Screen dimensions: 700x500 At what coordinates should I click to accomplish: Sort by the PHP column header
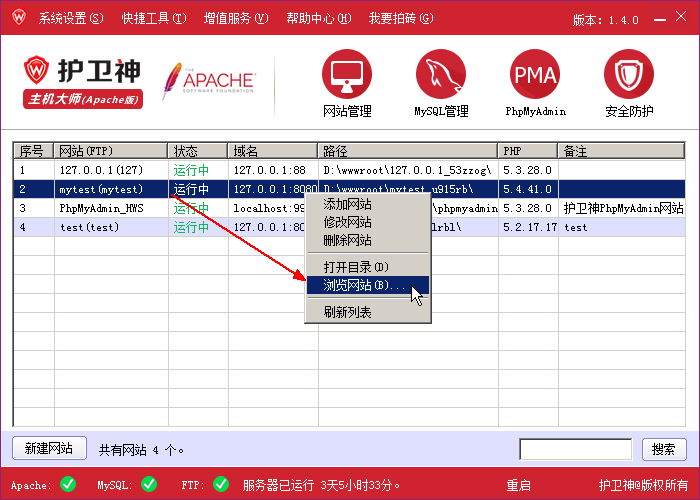tap(528, 151)
